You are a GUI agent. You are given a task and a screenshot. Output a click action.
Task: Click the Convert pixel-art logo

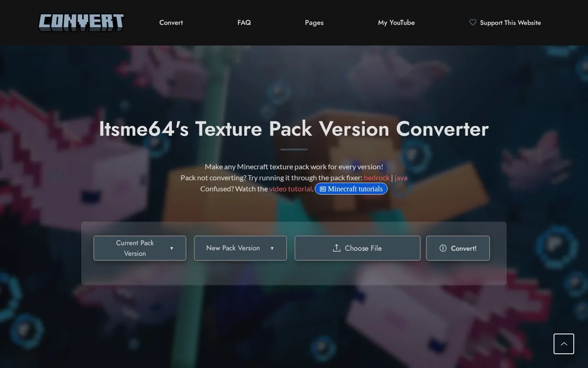(81, 23)
